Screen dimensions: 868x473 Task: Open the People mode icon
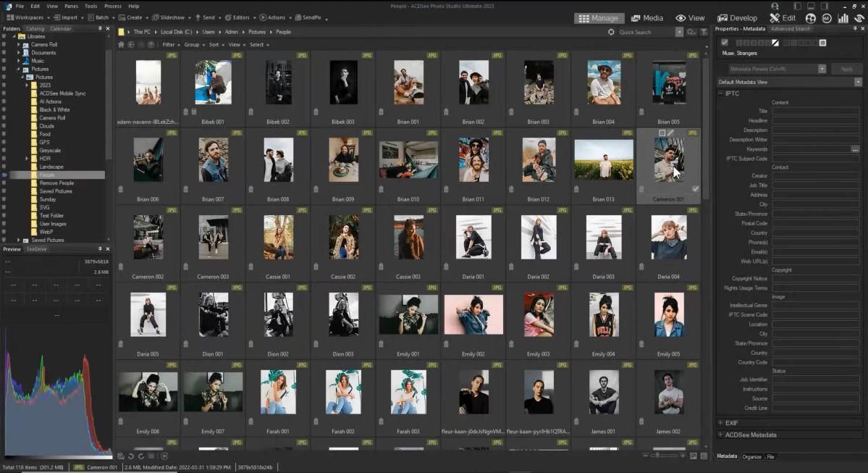coord(810,18)
